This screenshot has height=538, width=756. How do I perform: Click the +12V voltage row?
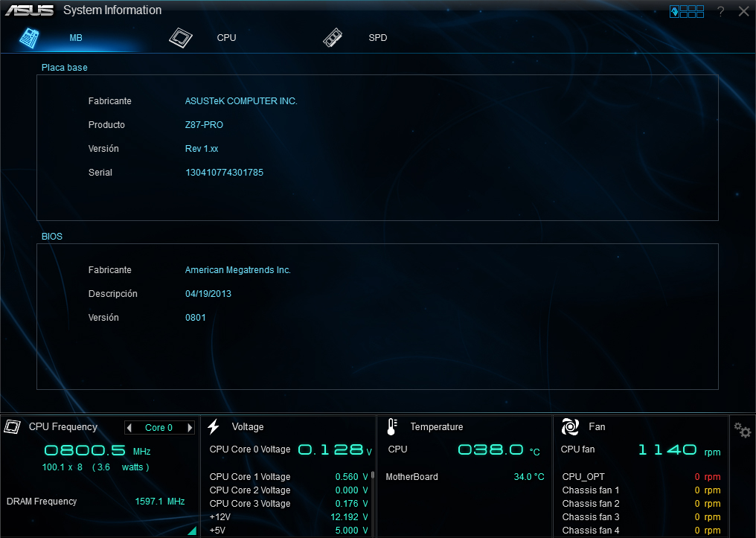click(x=288, y=517)
